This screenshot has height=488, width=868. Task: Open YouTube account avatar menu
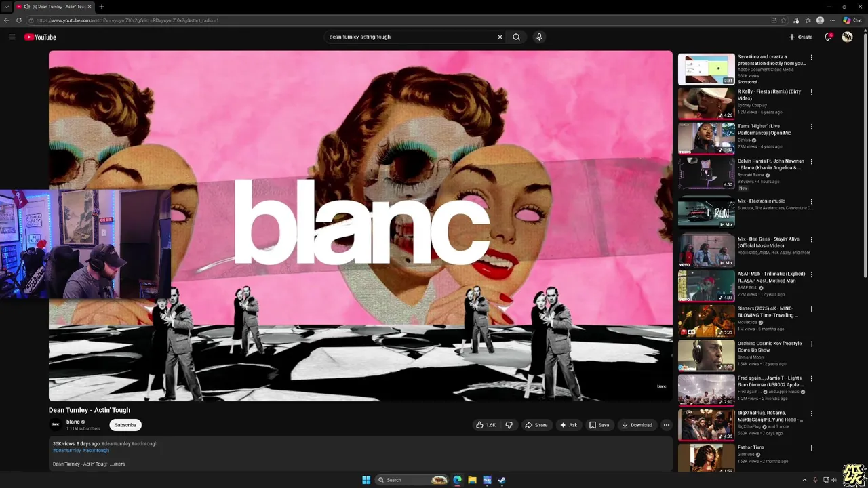coord(847,37)
